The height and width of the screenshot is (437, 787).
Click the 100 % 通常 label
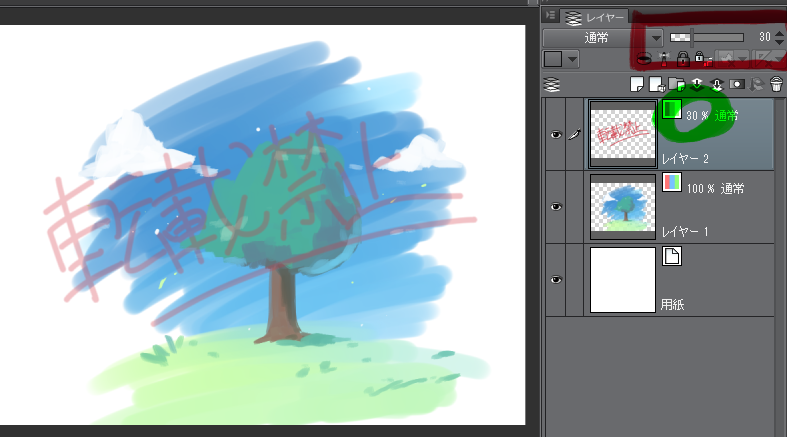[715, 189]
